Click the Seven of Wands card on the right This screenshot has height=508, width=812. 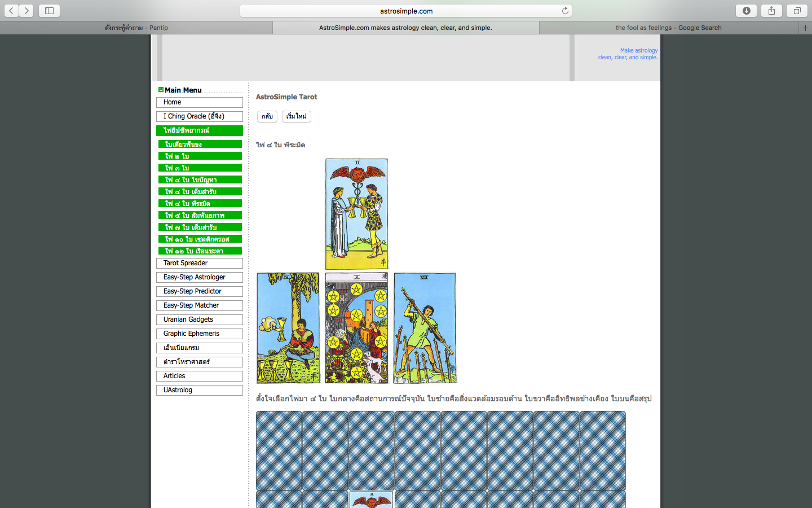tap(425, 328)
